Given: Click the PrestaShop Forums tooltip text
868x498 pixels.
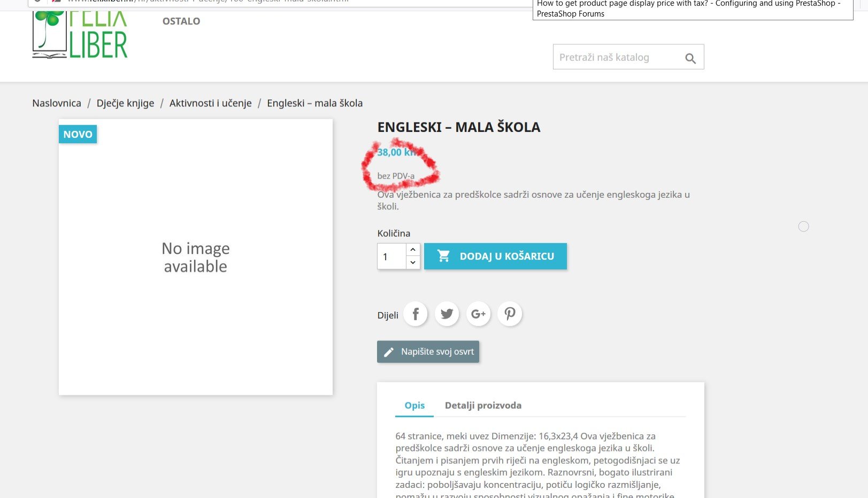Looking at the screenshot, I should (693, 9).
